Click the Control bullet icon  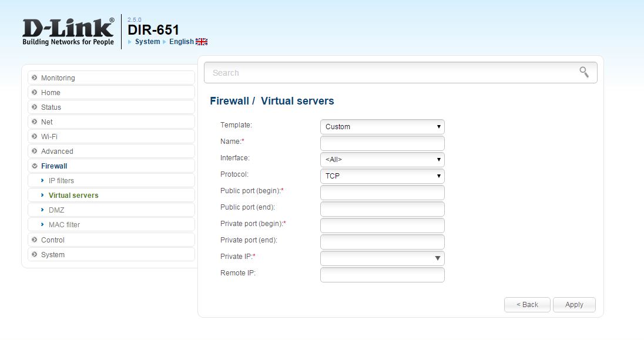click(x=35, y=240)
